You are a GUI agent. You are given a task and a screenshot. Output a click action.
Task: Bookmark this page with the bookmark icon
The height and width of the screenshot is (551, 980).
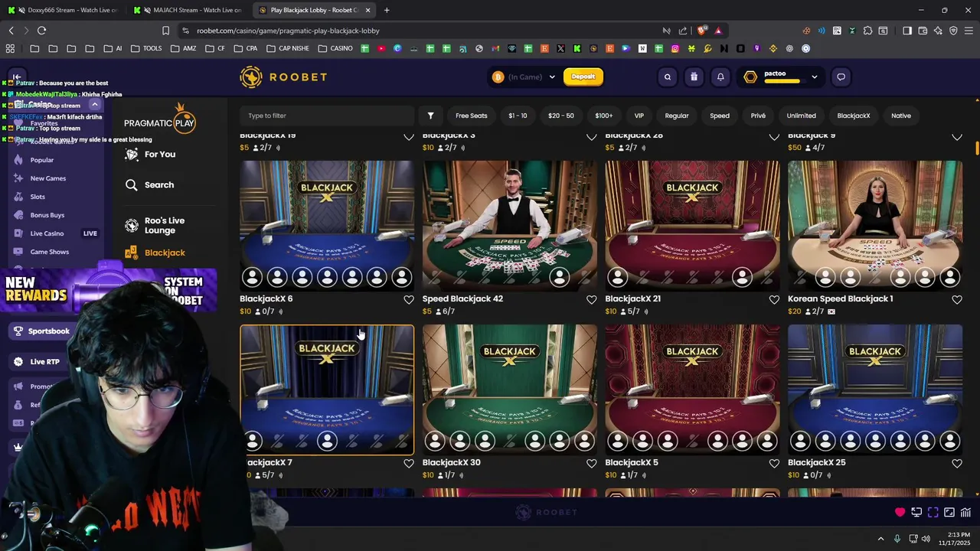pos(165,31)
